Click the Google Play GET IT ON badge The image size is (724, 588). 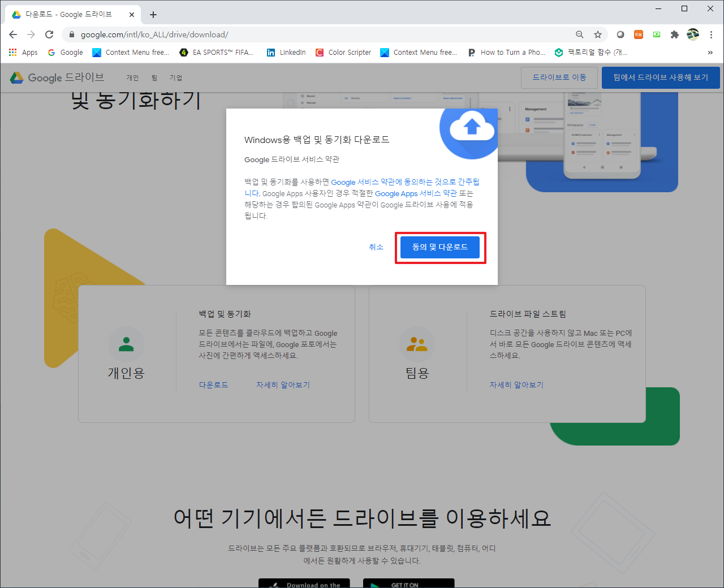pos(408,583)
